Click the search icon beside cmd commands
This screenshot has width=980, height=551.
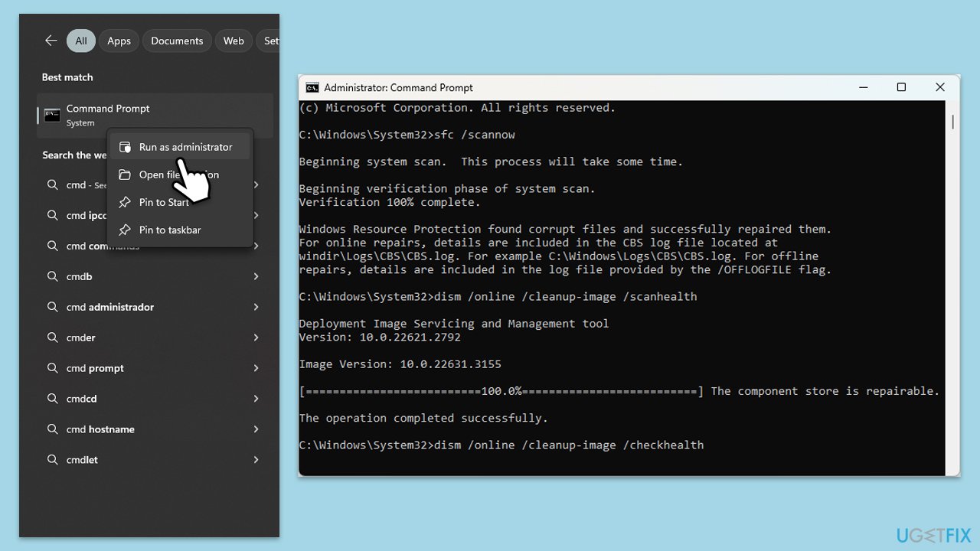(x=53, y=246)
